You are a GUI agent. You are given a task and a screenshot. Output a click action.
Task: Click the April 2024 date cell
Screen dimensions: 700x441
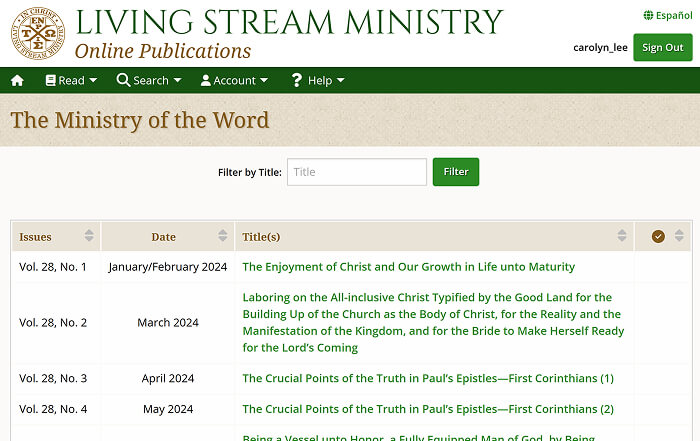[x=168, y=379]
